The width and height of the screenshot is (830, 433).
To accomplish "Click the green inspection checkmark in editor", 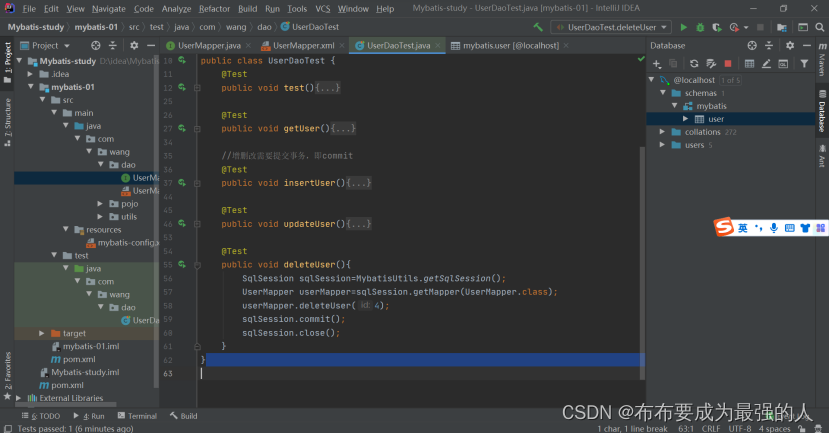I will (641, 59).
